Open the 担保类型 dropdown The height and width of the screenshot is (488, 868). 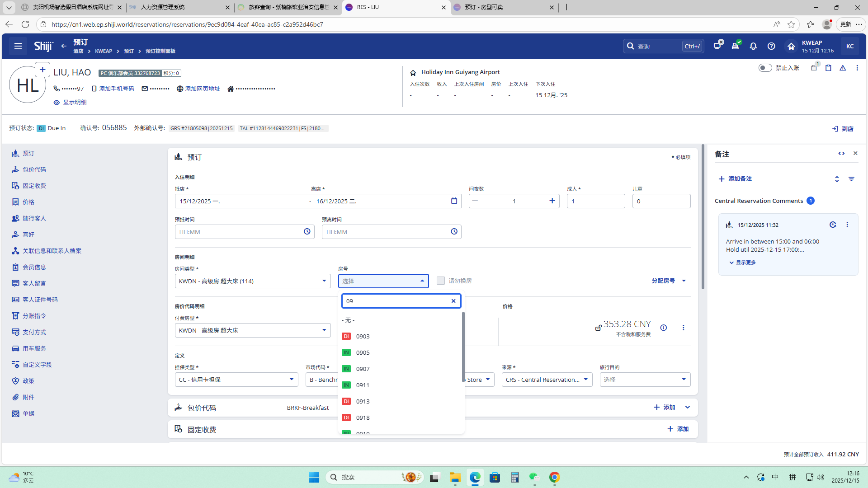coord(236,380)
